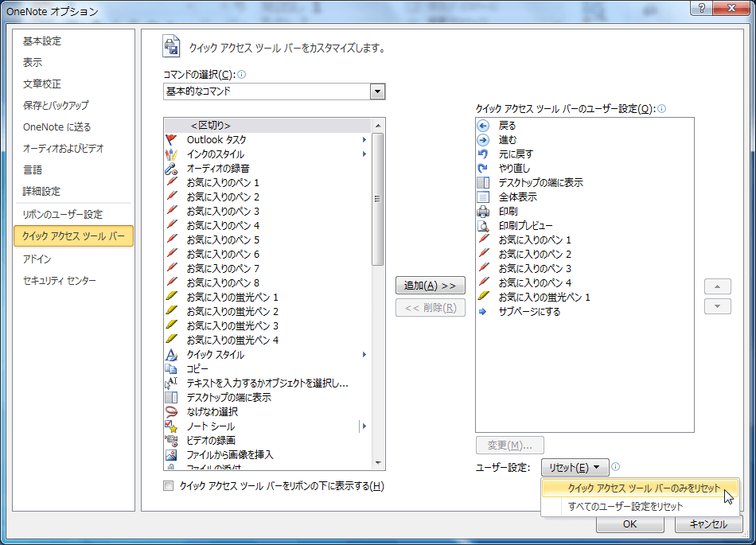Select サブページにする arrow icon

483,312
